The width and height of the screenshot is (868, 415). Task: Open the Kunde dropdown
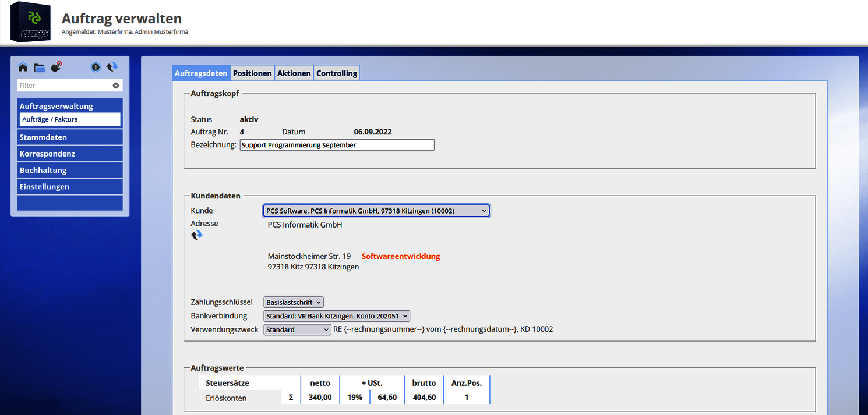click(x=376, y=211)
